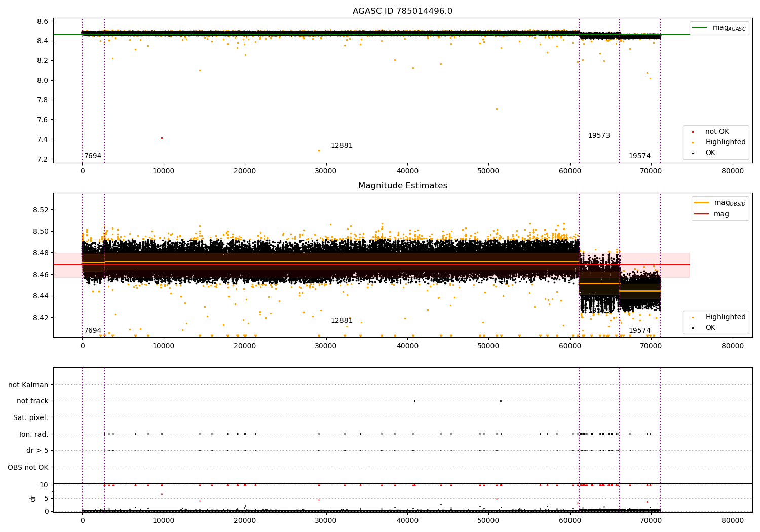Click y-axis tick 8.52 in middle panel

pyautogui.click(x=41, y=210)
